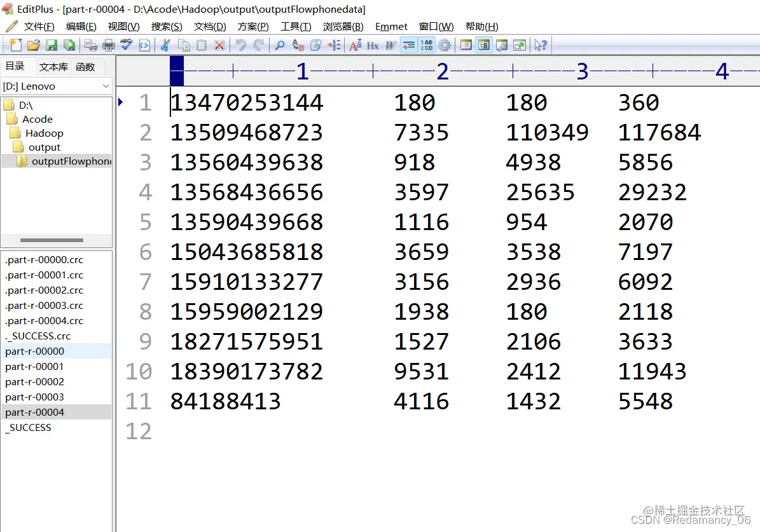760x532 pixels.
Task: Select the Hadoop folder in tree
Action: [44, 133]
